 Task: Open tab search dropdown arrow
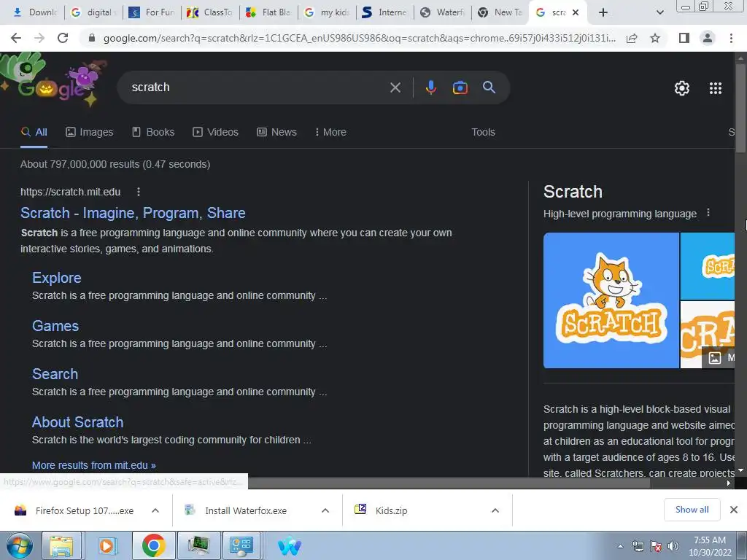[x=659, y=12]
